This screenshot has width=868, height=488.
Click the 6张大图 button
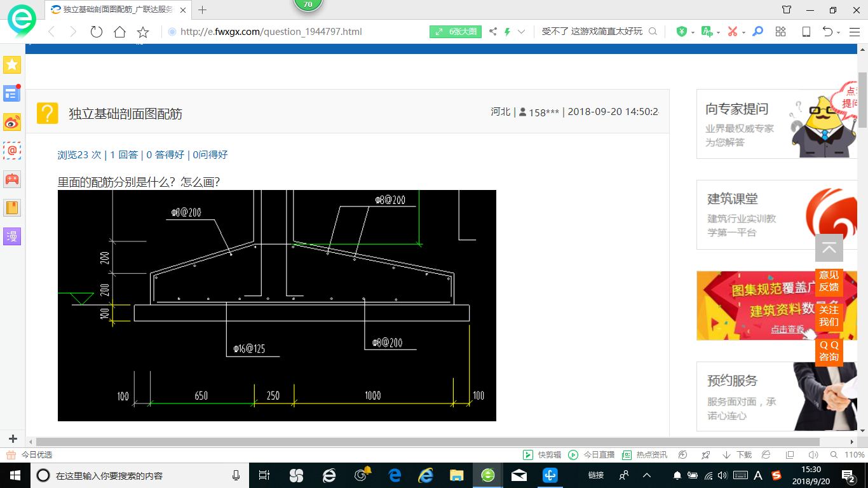pos(456,32)
